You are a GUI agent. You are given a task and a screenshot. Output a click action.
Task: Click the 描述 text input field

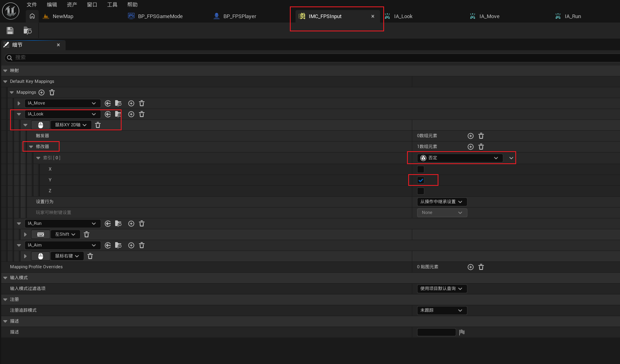point(436,332)
